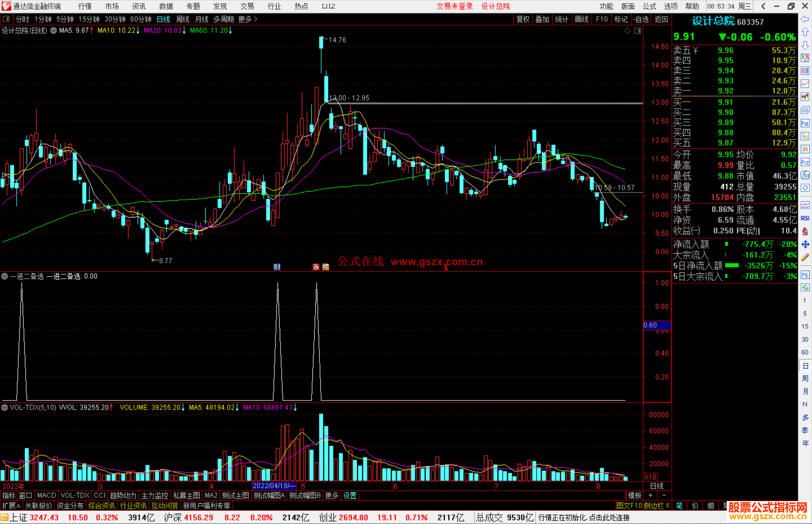This screenshot has width=812, height=524.
Task: Open the intraday line chart icon
Action: click(x=805, y=84)
